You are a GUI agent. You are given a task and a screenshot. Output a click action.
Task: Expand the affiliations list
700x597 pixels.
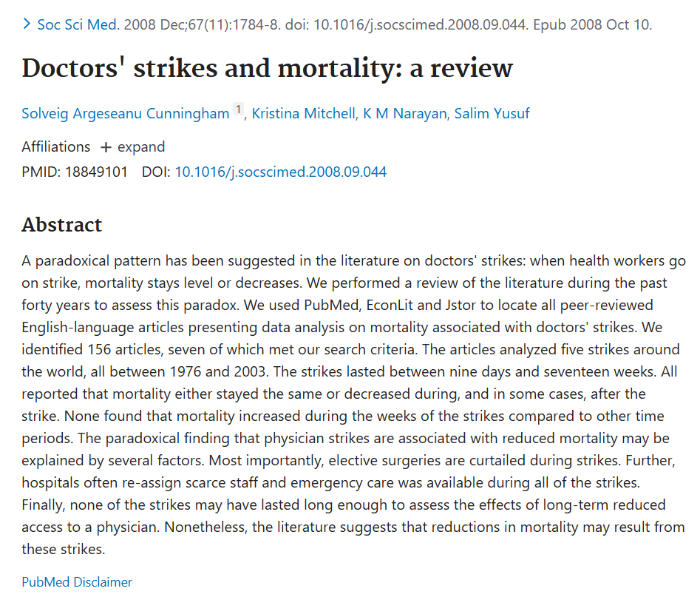140,146
